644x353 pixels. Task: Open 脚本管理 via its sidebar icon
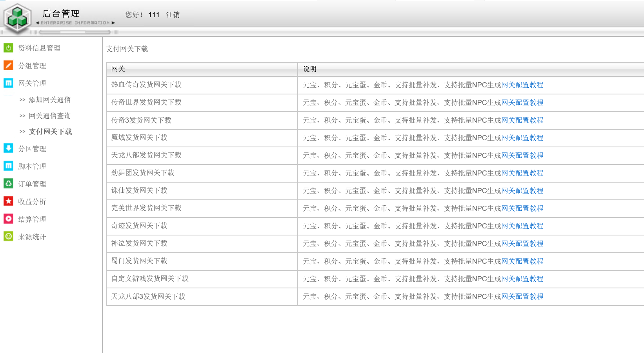point(8,166)
